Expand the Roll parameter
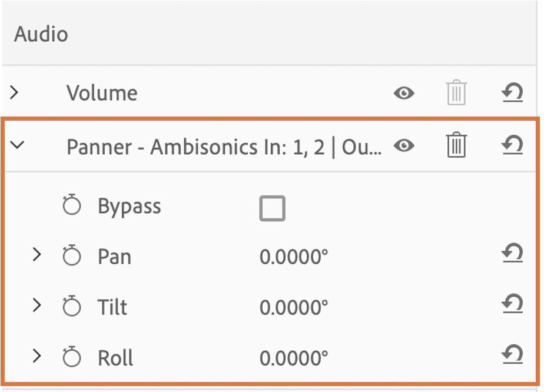The height and width of the screenshot is (392, 544). pyautogui.click(x=37, y=356)
